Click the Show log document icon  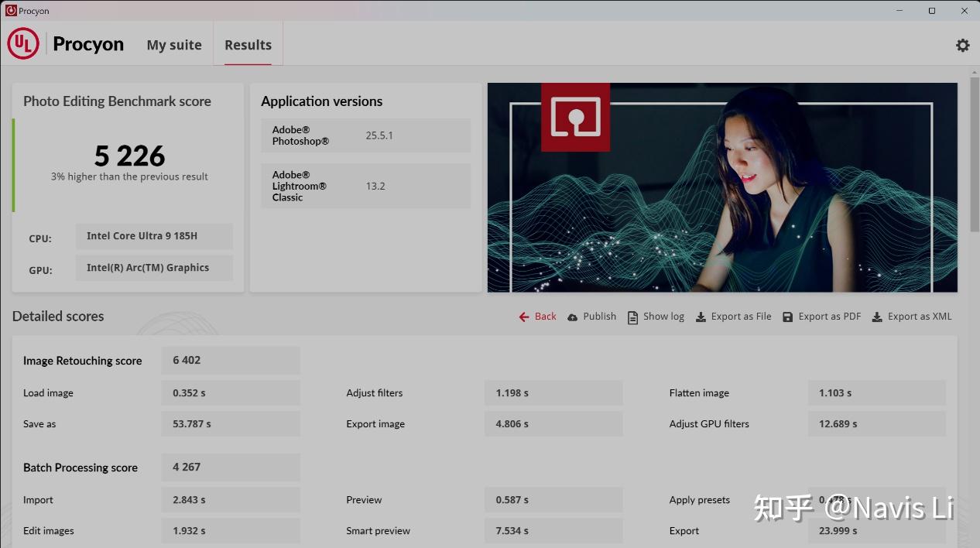click(632, 317)
